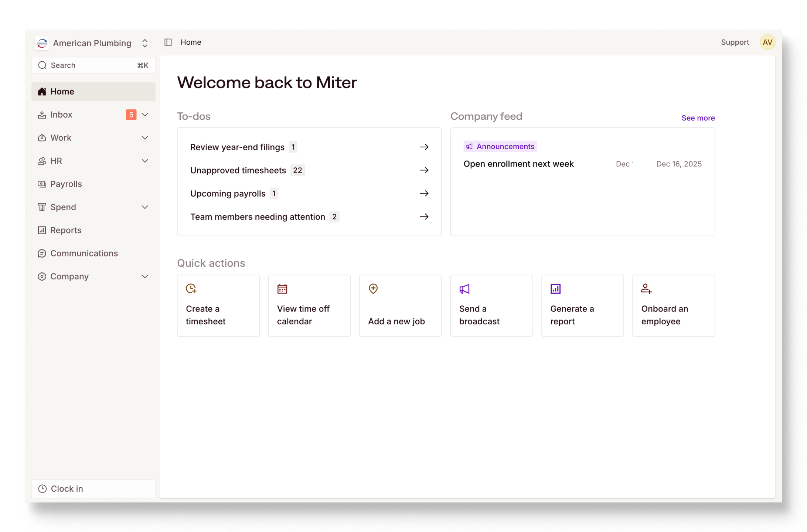807x532 pixels.
Task: Click the Announcements tag
Action: pyautogui.click(x=500, y=146)
